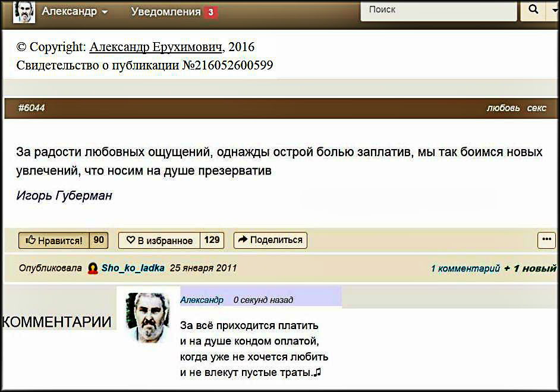Click the commenter's portrait avatar
560x392 pixels.
(147, 317)
